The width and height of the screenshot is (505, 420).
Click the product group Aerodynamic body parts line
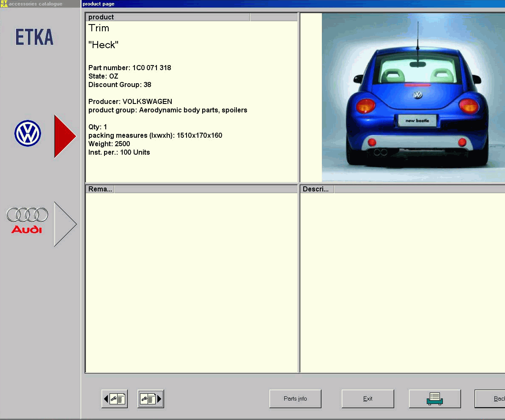pos(168,110)
